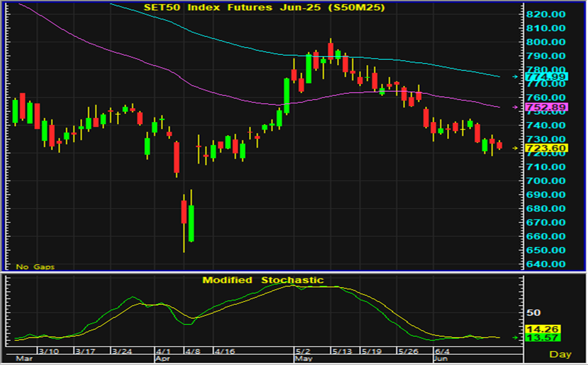Viewport: 588px width, 365px height.
Task: Click the 820.00 price axis label
Action: point(546,14)
